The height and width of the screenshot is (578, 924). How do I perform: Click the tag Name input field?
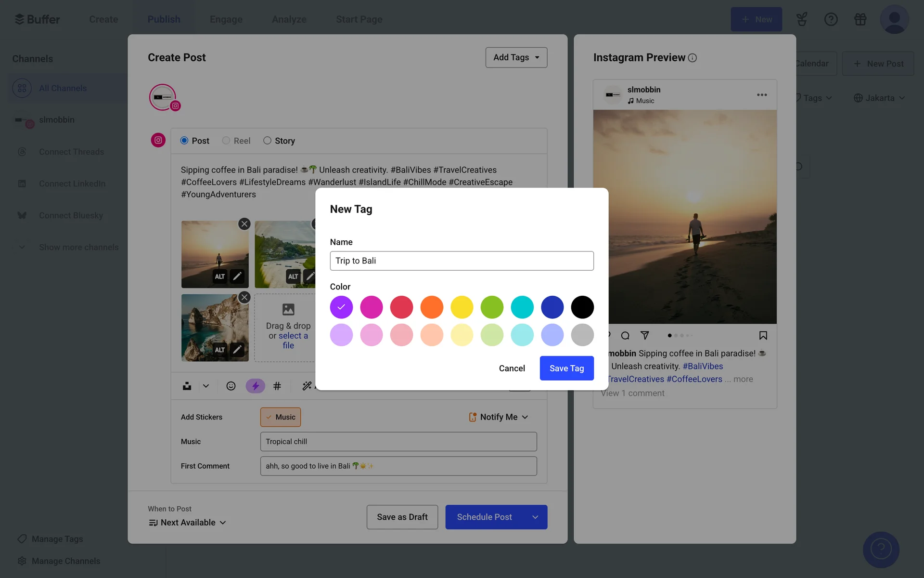[462, 261]
